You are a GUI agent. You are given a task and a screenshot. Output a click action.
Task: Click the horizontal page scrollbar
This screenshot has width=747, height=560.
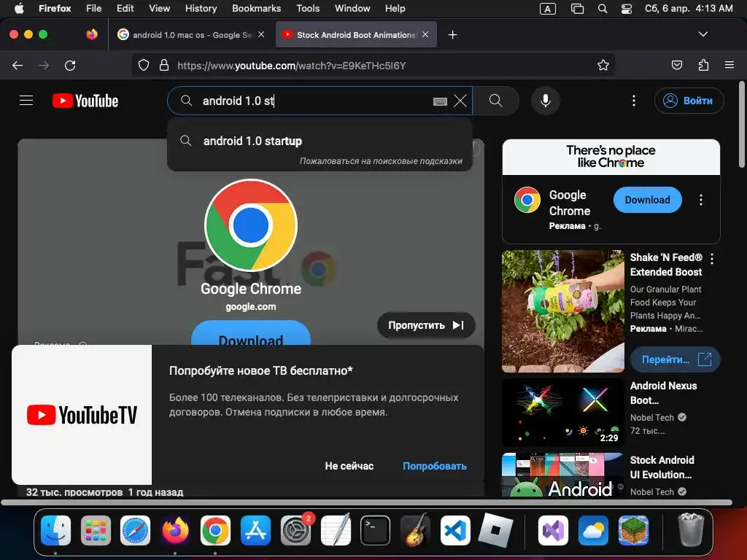point(367,502)
